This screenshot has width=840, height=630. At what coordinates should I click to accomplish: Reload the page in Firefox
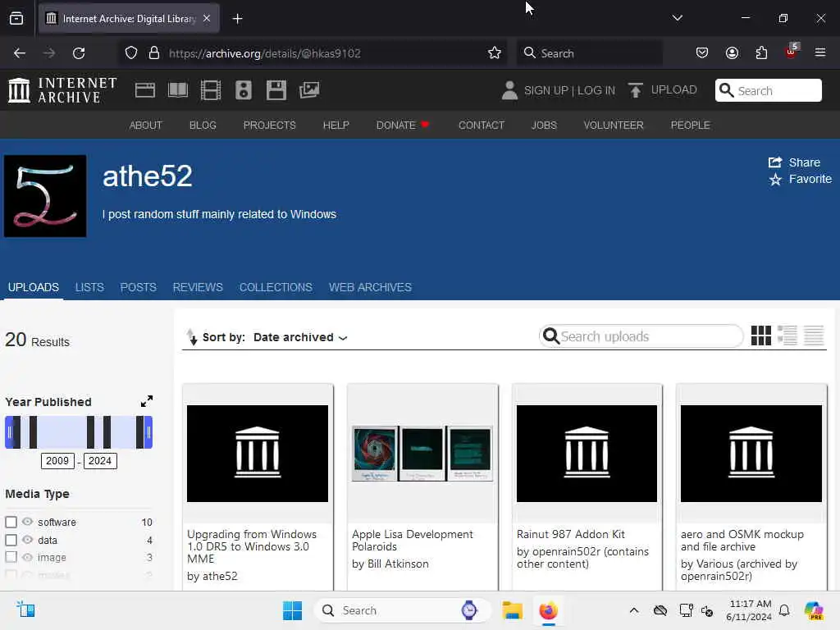point(79,53)
